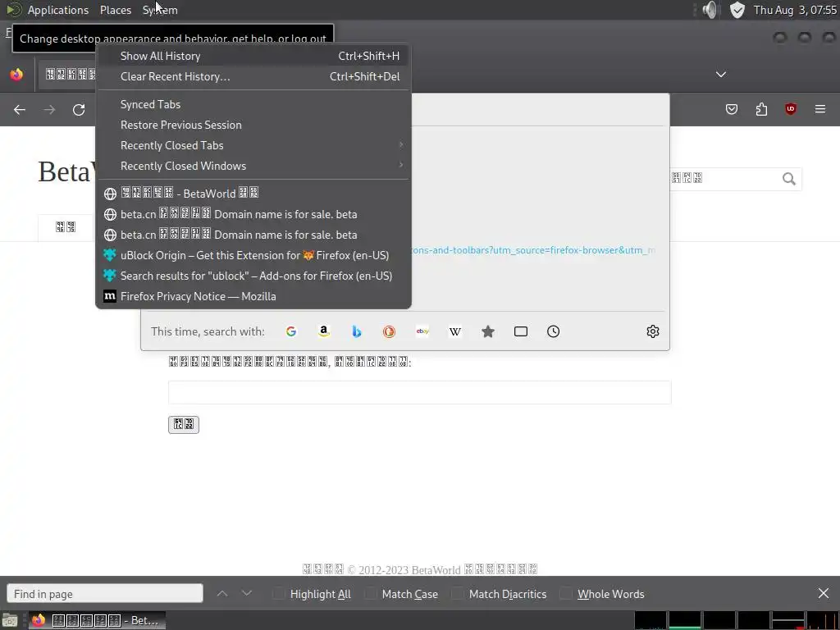
Task: Select Show All History
Action: (253, 56)
